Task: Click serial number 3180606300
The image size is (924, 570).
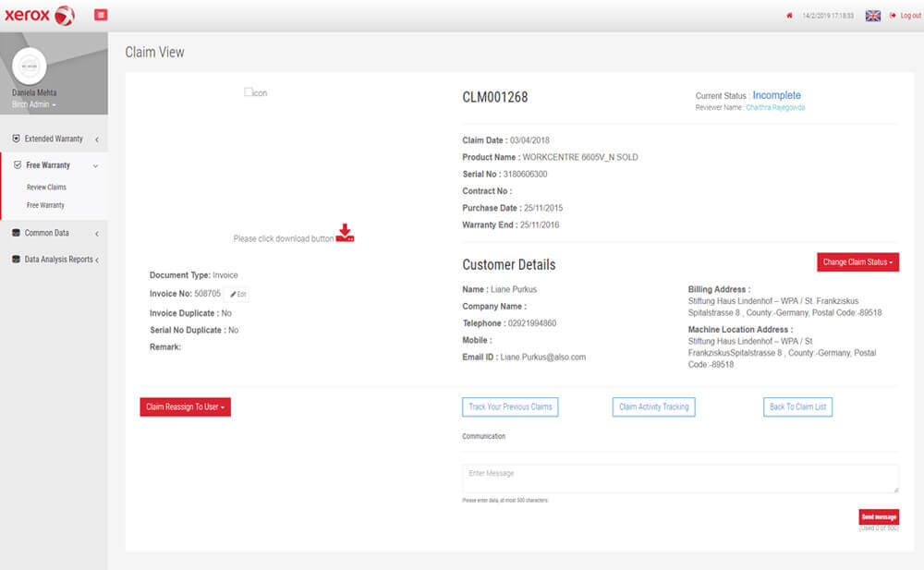Action: pyautogui.click(x=525, y=174)
